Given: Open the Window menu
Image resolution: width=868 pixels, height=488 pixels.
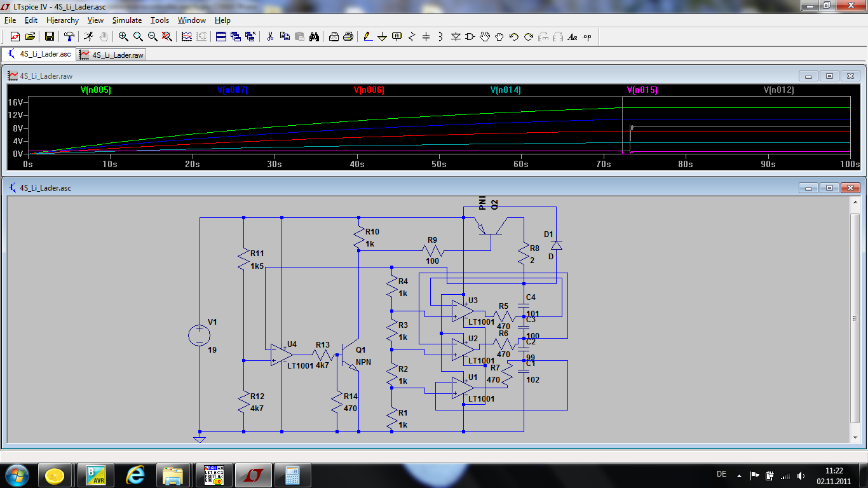Looking at the screenshot, I should tap(191, 20).
